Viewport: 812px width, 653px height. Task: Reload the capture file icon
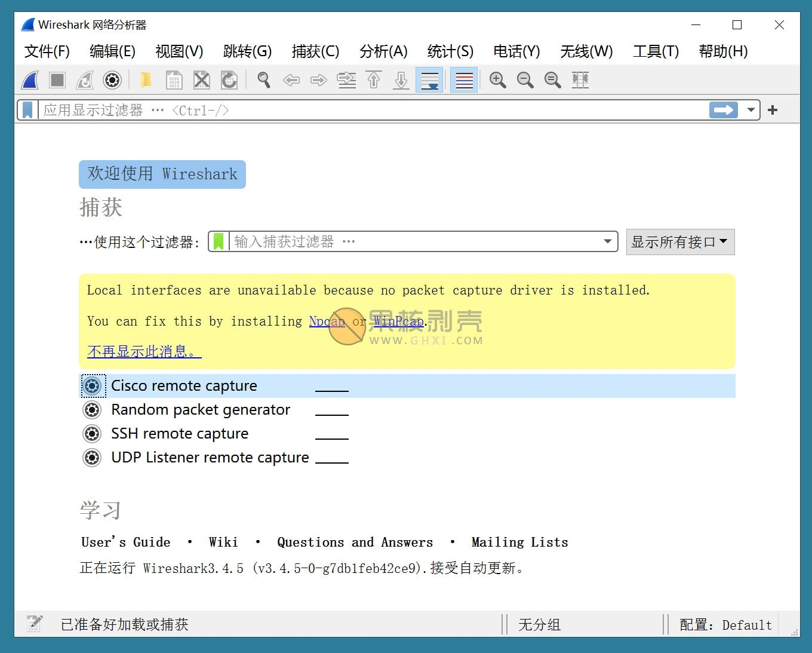tap(229, 79)
